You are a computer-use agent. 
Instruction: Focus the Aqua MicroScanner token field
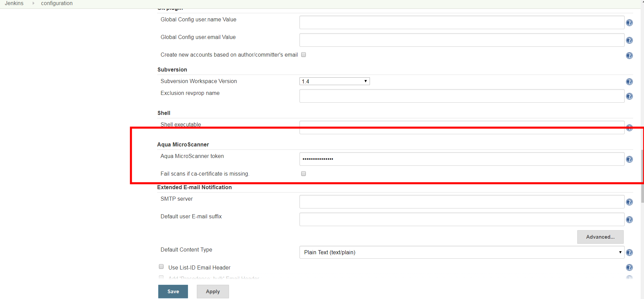(x=462, y=159)
